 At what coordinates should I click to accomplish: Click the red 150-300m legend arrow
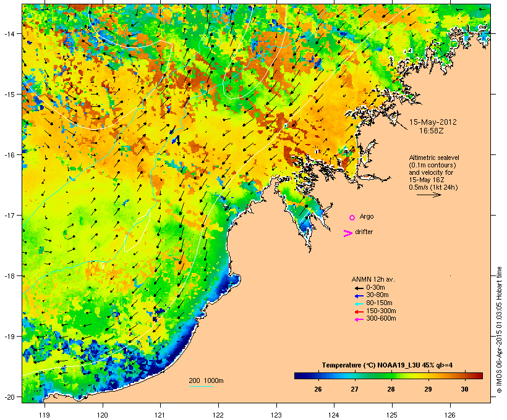(359, 312)
